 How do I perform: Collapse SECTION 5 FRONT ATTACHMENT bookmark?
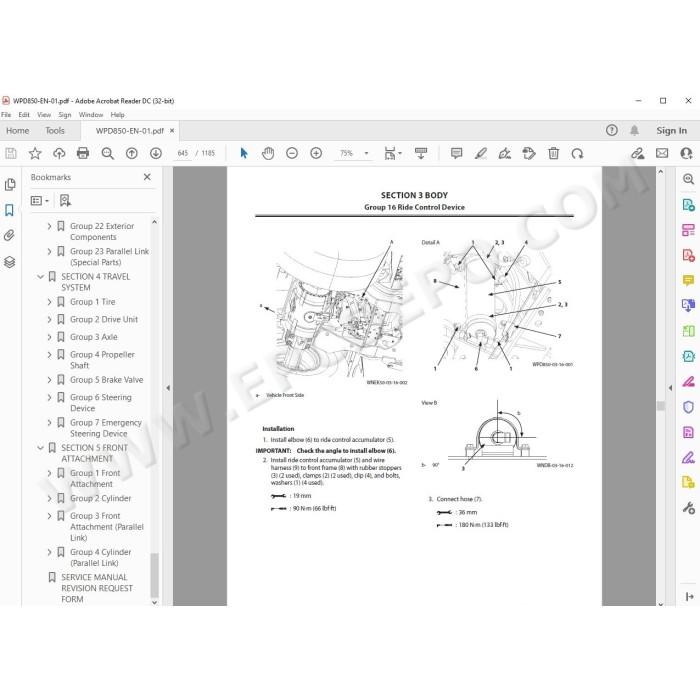[x=41, y=448]
